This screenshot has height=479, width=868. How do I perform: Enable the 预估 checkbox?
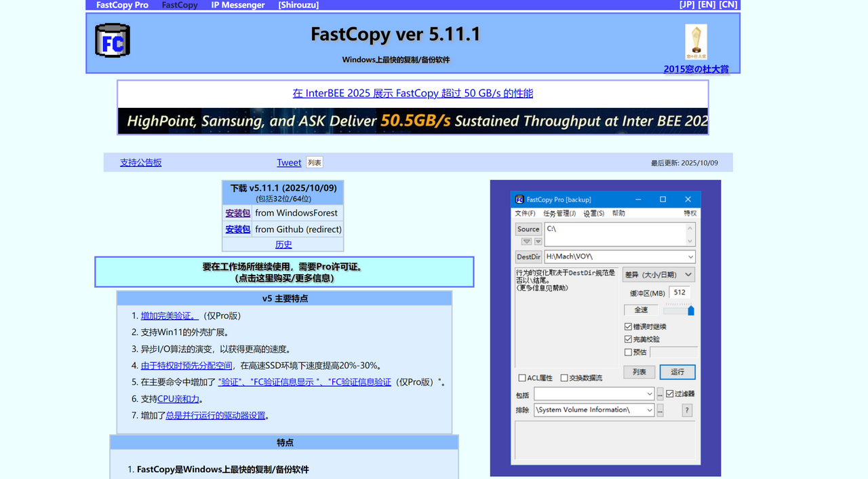[628, 351]
